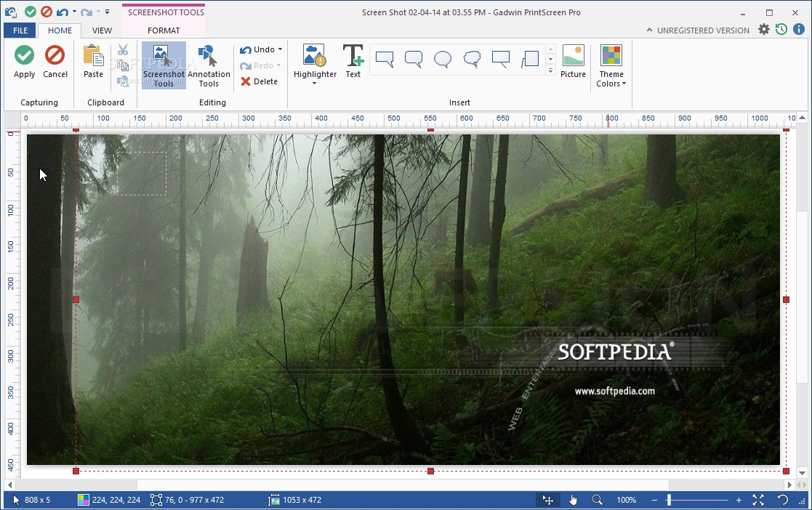
Task: Insert a Picture into the screenshot
Action: [573, 64]
